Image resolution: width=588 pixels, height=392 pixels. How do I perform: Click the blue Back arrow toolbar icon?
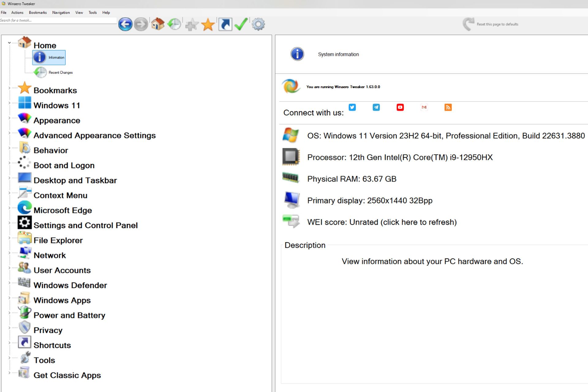(x=125, y=24)
